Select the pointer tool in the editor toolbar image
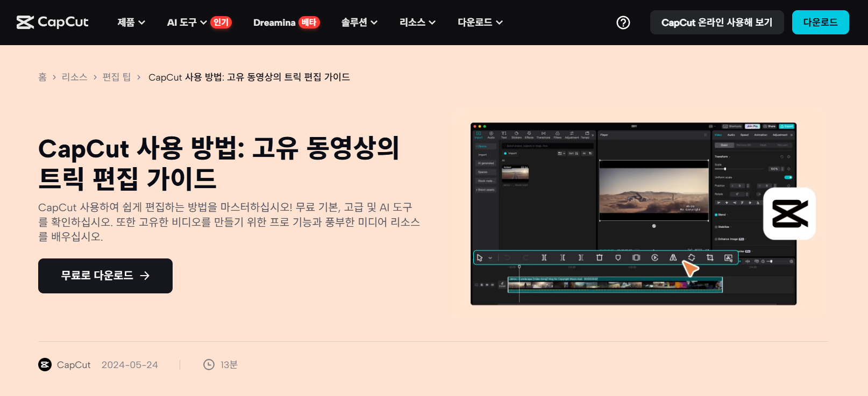868x396 pixels. point(480,258)
